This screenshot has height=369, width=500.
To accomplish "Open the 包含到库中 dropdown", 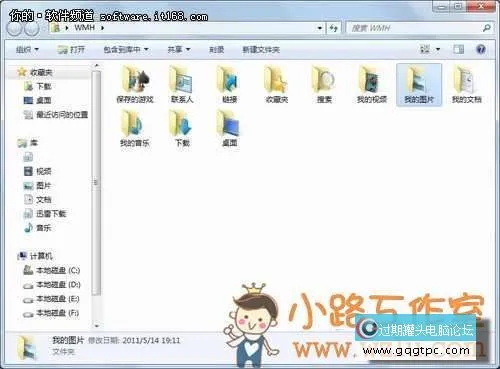I will point(126,50).
